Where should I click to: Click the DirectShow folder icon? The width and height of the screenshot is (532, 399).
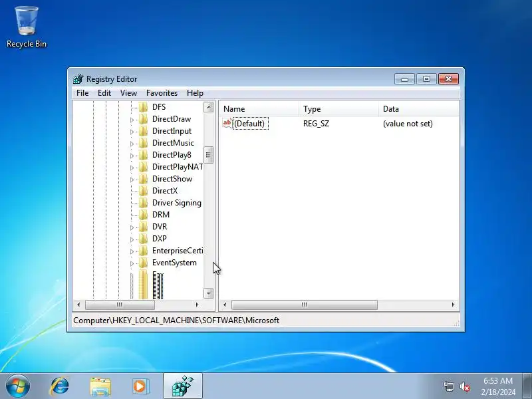tap(144, 179)
